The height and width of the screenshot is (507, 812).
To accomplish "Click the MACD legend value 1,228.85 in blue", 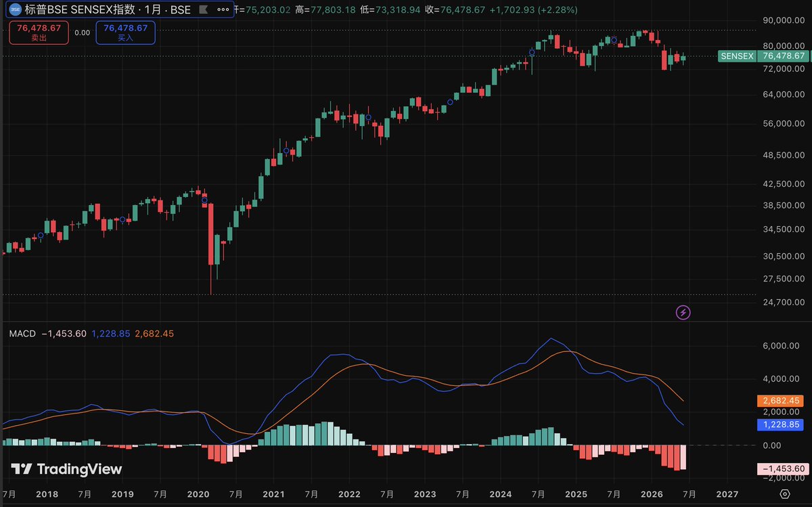I will click(111, 333).
